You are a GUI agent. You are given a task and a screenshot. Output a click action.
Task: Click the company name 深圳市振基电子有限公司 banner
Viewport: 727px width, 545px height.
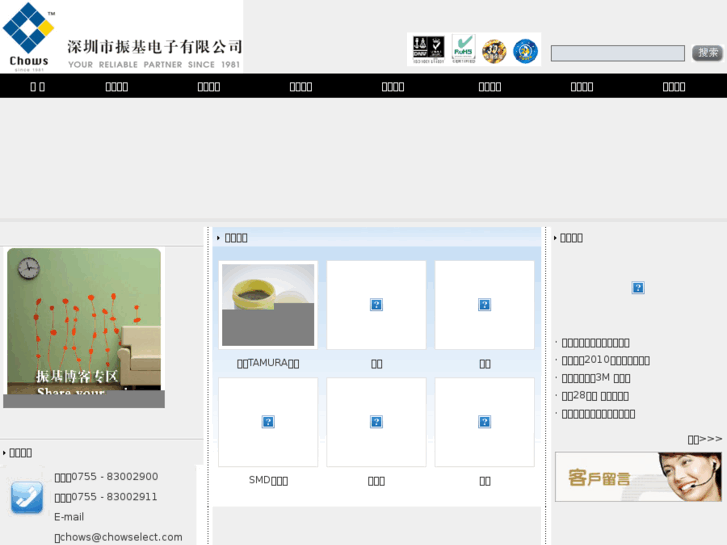point(154,47)
